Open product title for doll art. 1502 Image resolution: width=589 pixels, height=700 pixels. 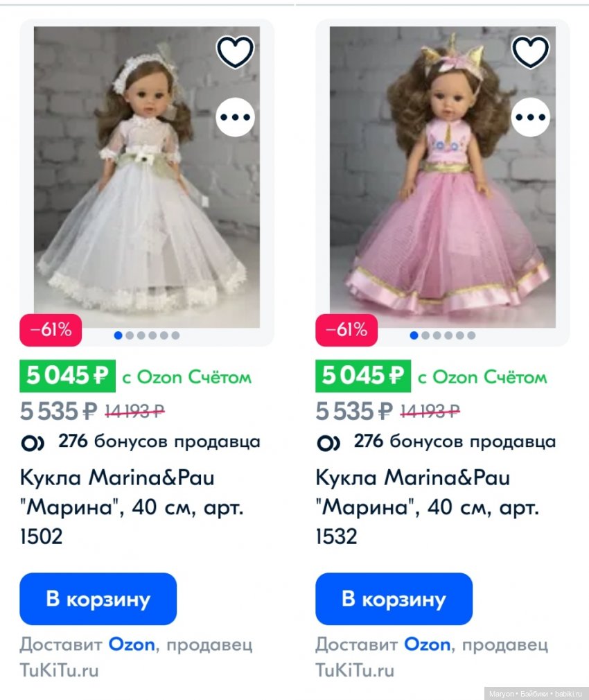132,507
